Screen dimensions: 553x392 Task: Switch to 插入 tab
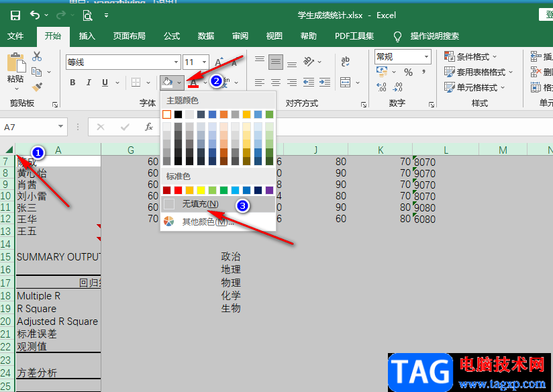point(87,36)
